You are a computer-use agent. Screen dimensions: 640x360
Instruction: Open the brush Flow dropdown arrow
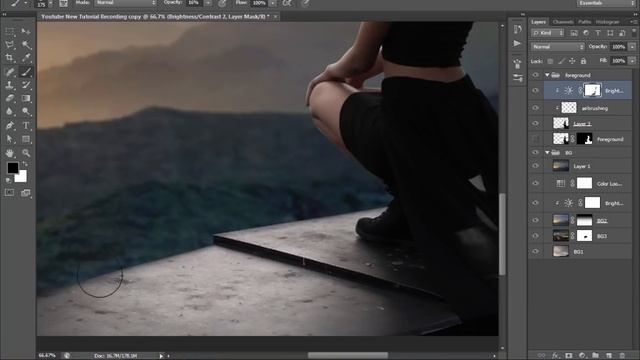tap(273, 3)
